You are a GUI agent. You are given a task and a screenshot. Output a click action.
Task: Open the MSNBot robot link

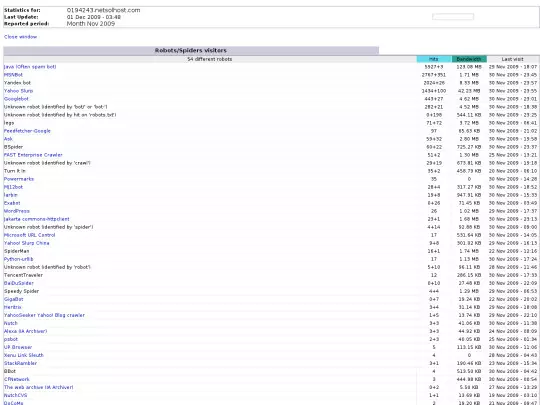click(13, 75)
